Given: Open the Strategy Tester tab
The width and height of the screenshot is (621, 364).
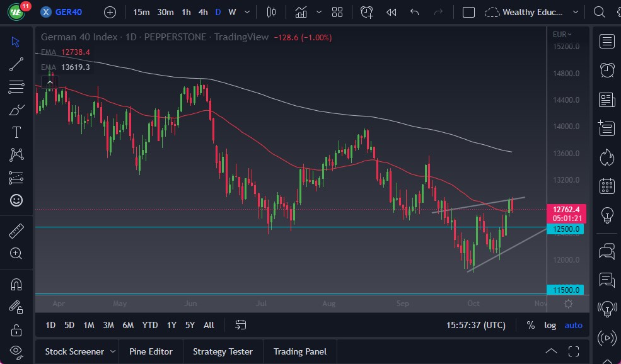Looking at the screenshot, I should [223, 351].
